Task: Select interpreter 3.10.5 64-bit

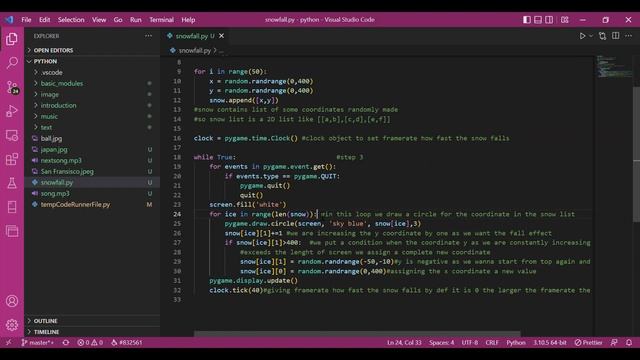Action: click(x=549, y=342)
